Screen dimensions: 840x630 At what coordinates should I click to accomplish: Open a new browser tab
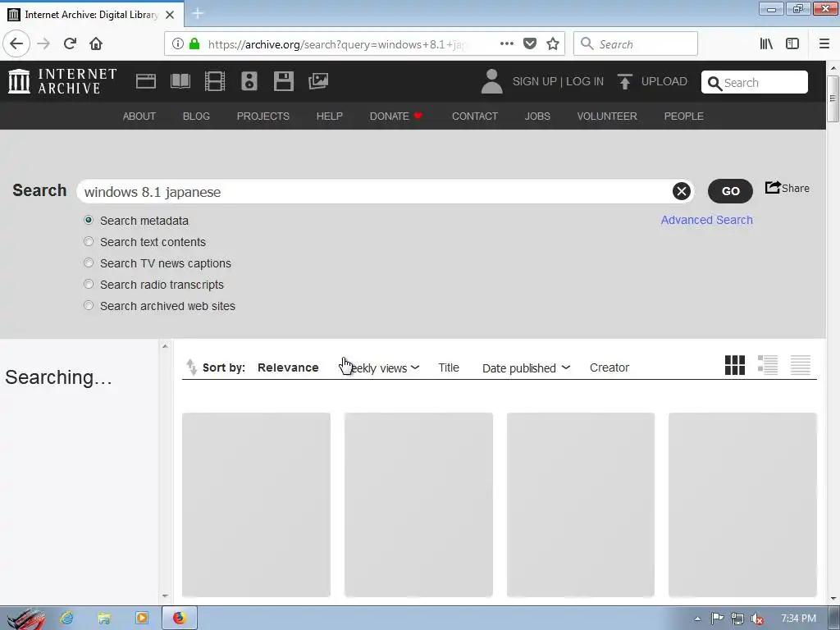[198, 13]
